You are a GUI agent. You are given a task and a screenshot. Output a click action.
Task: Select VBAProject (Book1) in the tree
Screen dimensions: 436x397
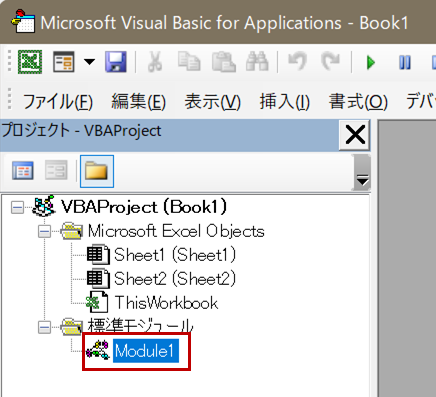click(144, 207)
